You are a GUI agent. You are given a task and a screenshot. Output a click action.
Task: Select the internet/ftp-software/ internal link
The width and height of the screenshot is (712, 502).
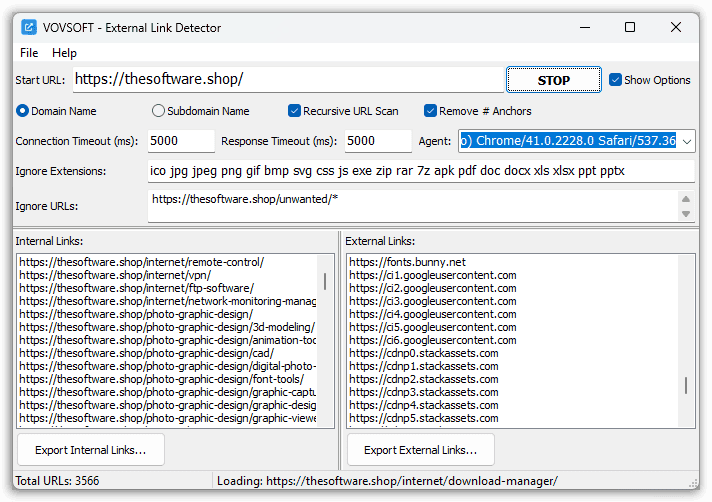pos(136,288)
